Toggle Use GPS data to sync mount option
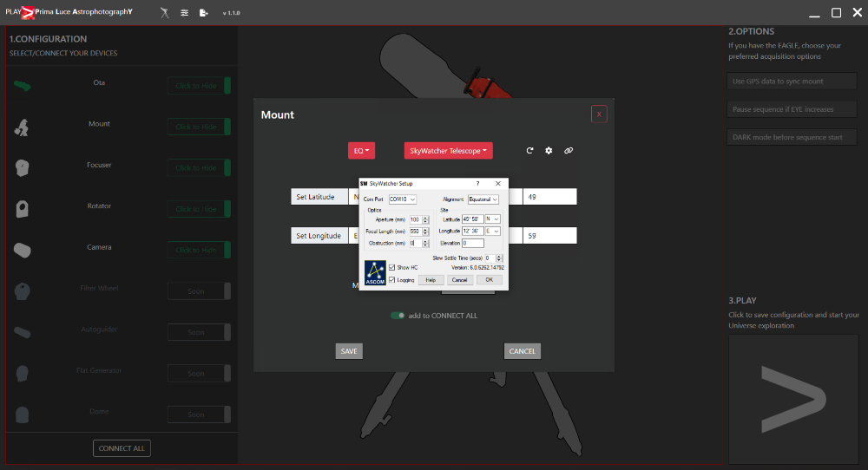 [792, 82]
